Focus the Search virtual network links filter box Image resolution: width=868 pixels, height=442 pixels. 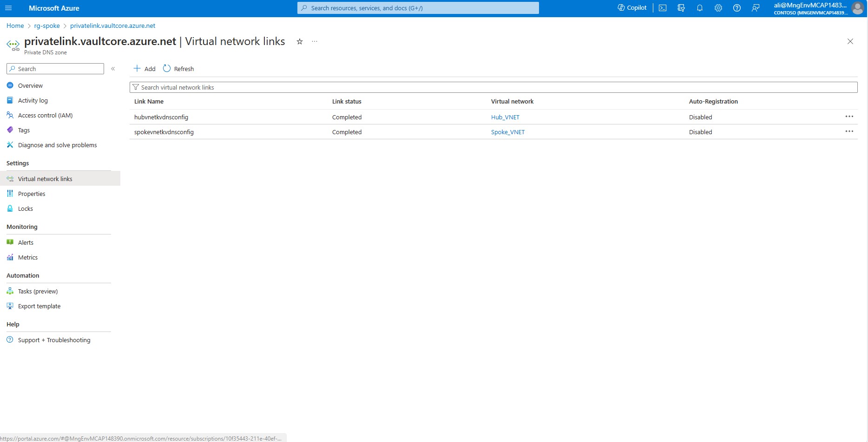click(x=493, y=87)
